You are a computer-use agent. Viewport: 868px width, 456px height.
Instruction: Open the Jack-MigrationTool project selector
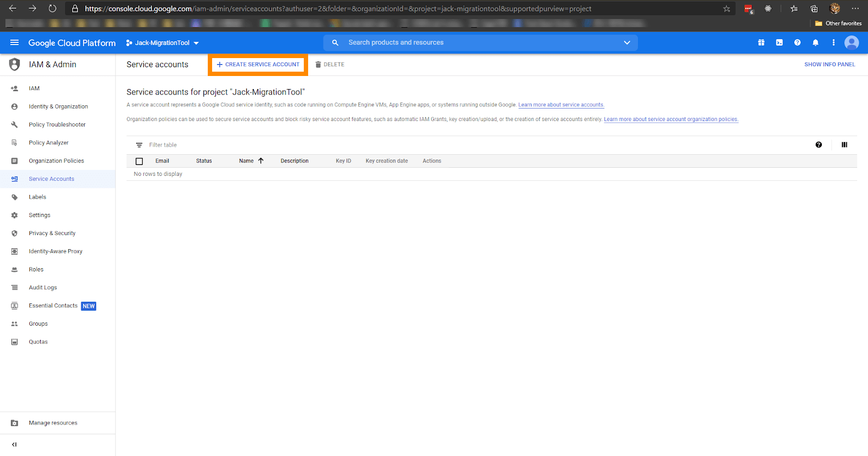pos(162,43)
